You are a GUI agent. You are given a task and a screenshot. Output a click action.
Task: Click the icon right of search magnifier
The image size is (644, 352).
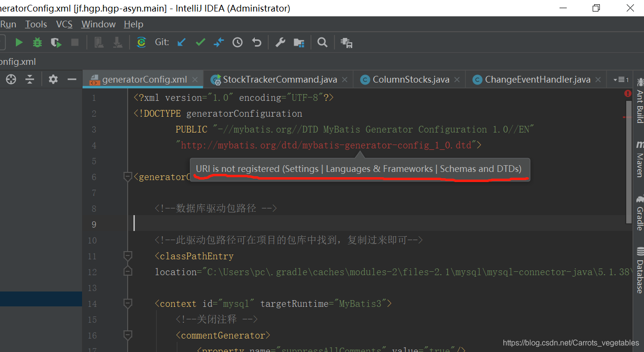pos(346,43)
